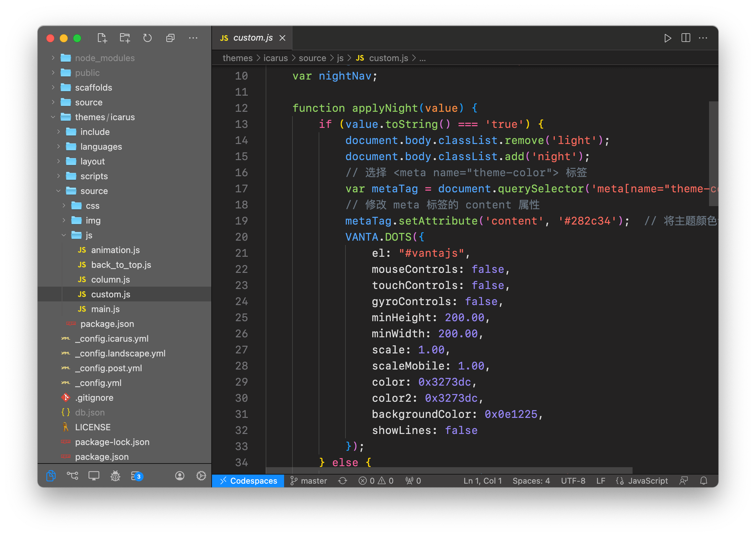The width and height of the screenshot is (756, 537).
Task: Expand the scaffolds folder
Action: (x=124, y=88)
